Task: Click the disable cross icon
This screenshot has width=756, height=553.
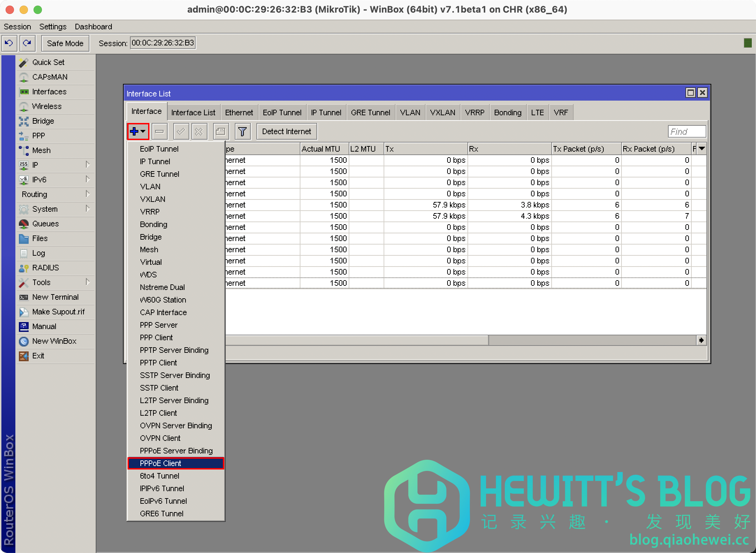Action: point(199,132)
